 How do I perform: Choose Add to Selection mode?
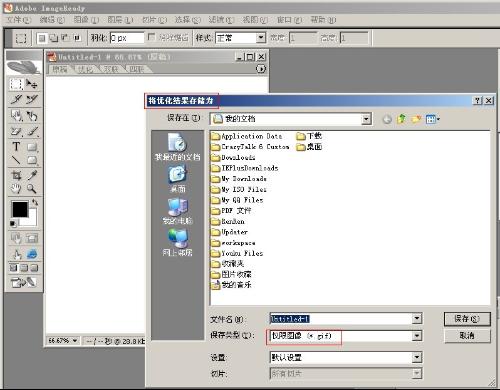[x=54, y=38]
